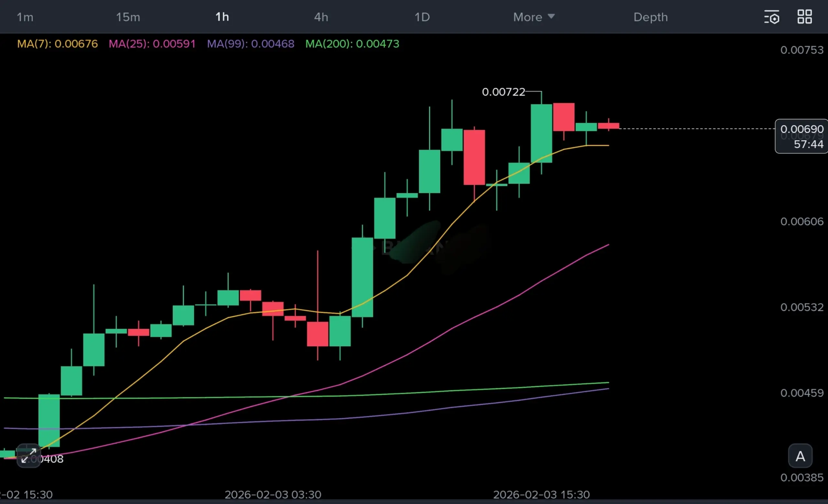The width and height of the screenshot is (828, 504).
Task: Switch to the 15m timeframe
Action: [x=128, y=17]
